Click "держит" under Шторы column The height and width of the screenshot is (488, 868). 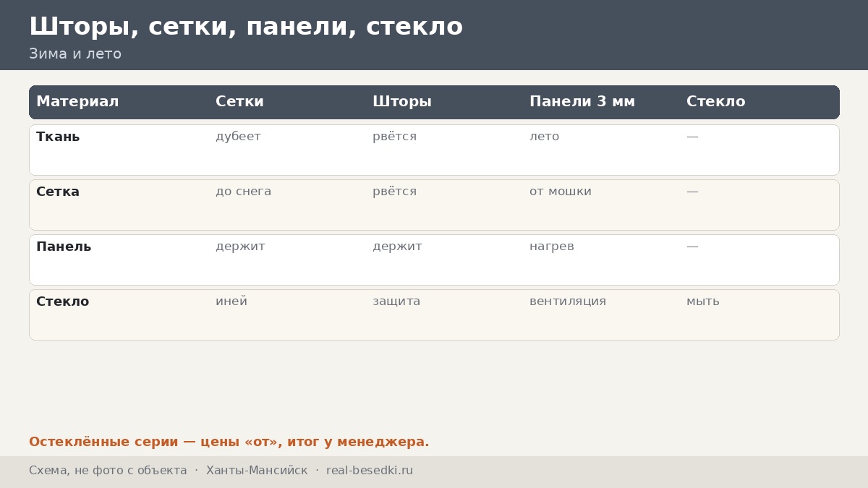397,247
